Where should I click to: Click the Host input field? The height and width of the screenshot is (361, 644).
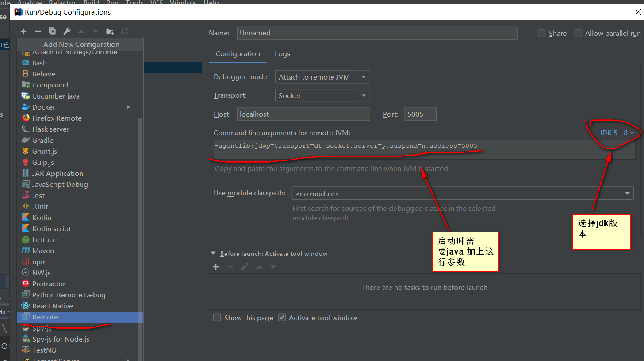303,114
